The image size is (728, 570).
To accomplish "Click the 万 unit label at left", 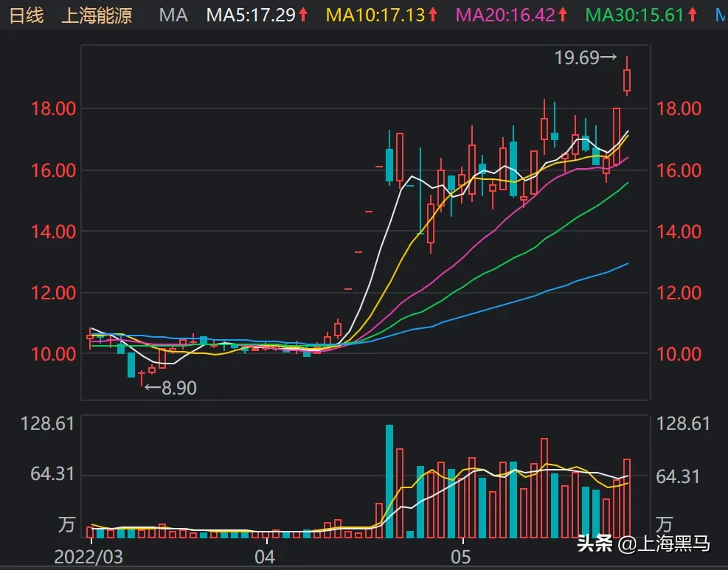I will 66,524.
